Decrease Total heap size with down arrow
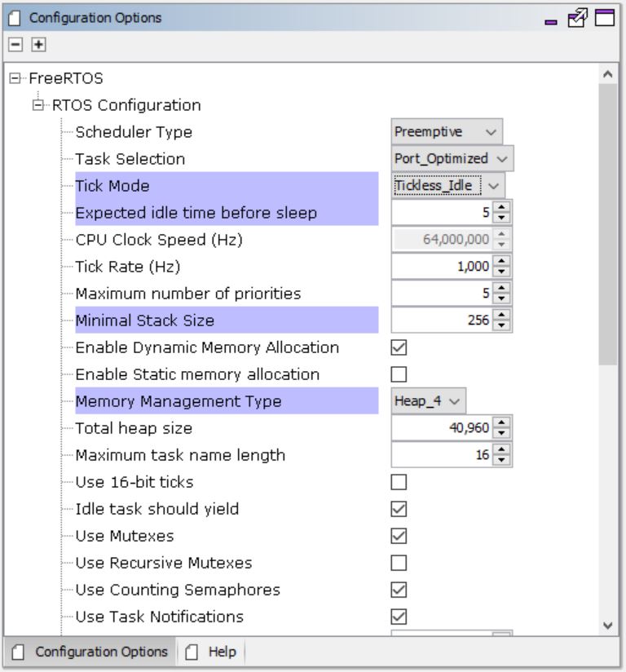This screenshot has width=626, height=672. (x=503, y=433)
